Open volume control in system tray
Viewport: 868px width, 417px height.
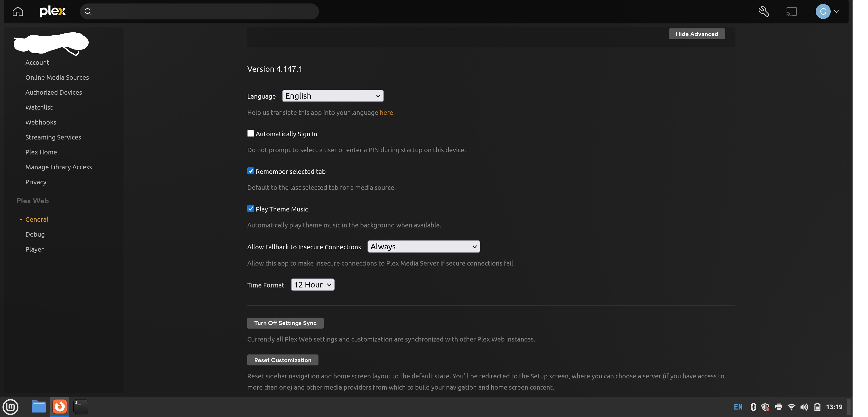pyautogui.click(x=804, y=407)
